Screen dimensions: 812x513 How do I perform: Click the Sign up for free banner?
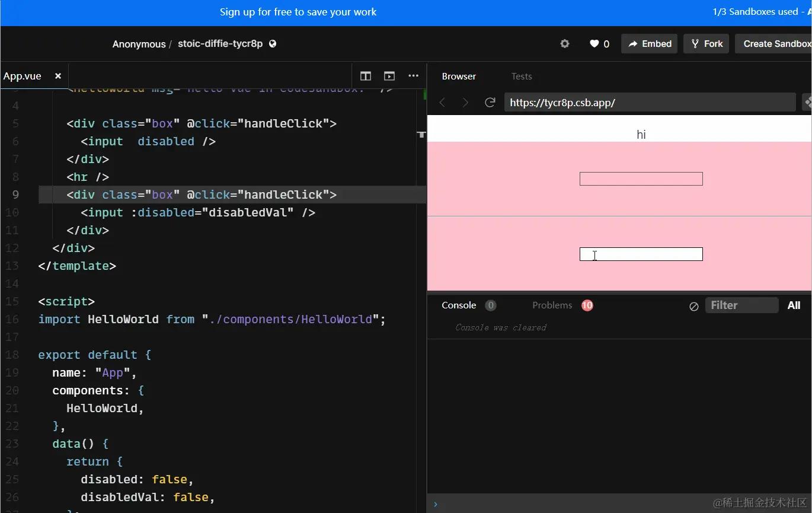(x=298, y=12)
